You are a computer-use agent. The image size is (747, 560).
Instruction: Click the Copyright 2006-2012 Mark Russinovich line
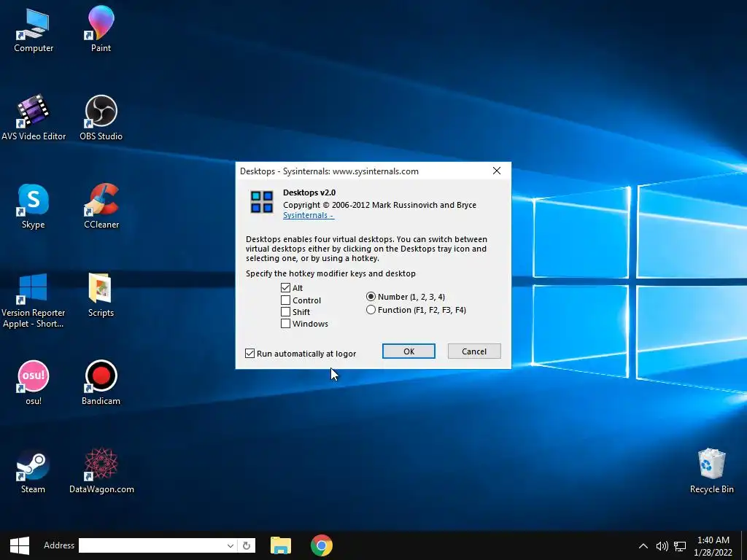[x=379, y=205]
